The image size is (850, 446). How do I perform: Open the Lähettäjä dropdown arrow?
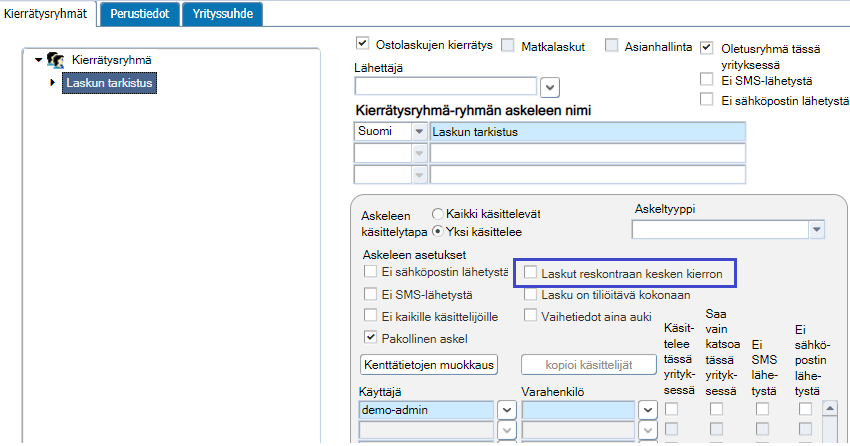pos(550,87)
